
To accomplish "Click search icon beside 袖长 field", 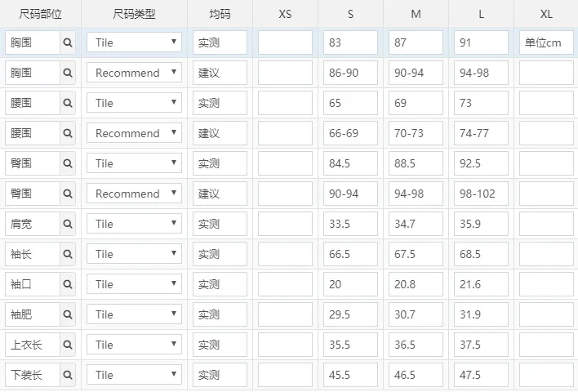I will pyautogui.click(x=68, y=254).
